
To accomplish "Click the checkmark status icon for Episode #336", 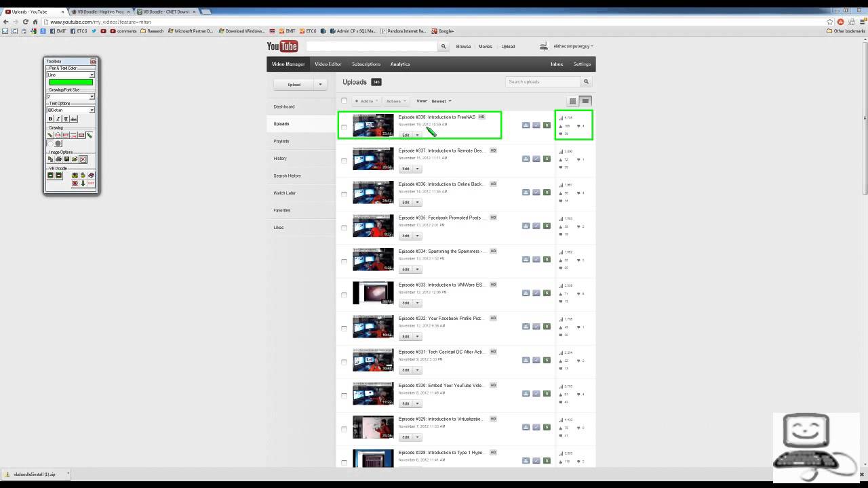I will click(536, 192).
